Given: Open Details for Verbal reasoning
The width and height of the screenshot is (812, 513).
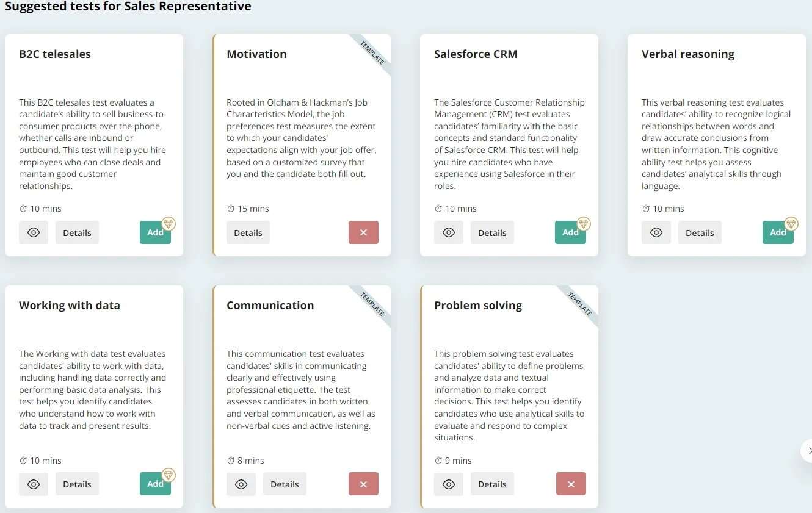Looking at the screenshot, I should click(700, 232).
